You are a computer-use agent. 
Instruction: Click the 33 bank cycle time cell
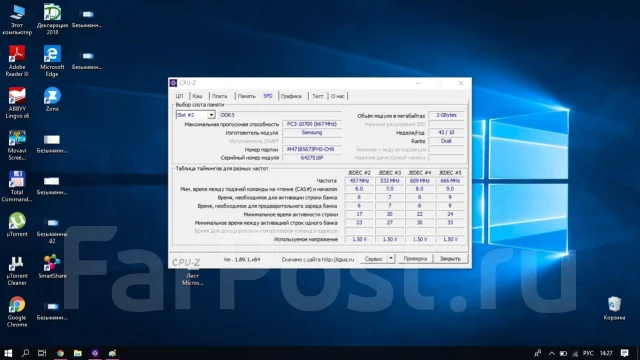coord(450,222)
